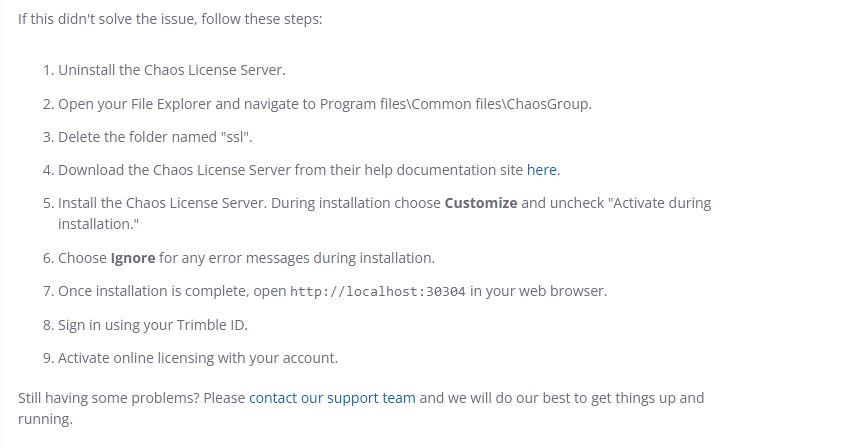Click "Sign in using your Trimble ID" step
The width and height of the screenshot is (849, 447).
click(x=152, y=325)
